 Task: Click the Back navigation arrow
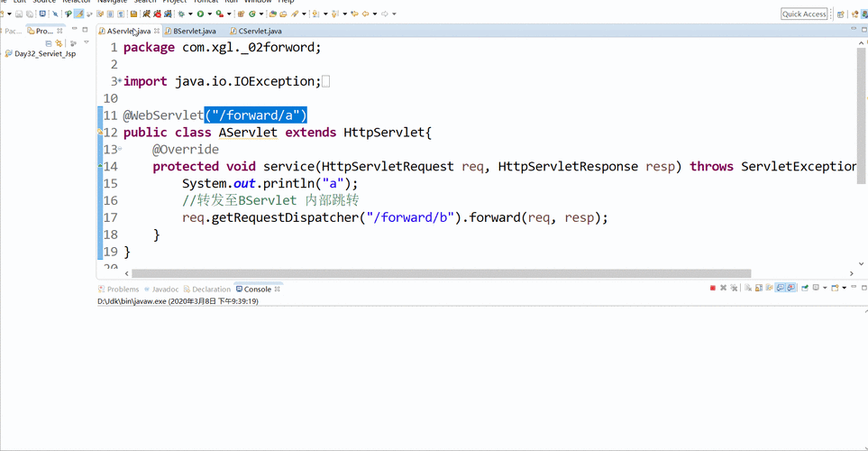365,14
